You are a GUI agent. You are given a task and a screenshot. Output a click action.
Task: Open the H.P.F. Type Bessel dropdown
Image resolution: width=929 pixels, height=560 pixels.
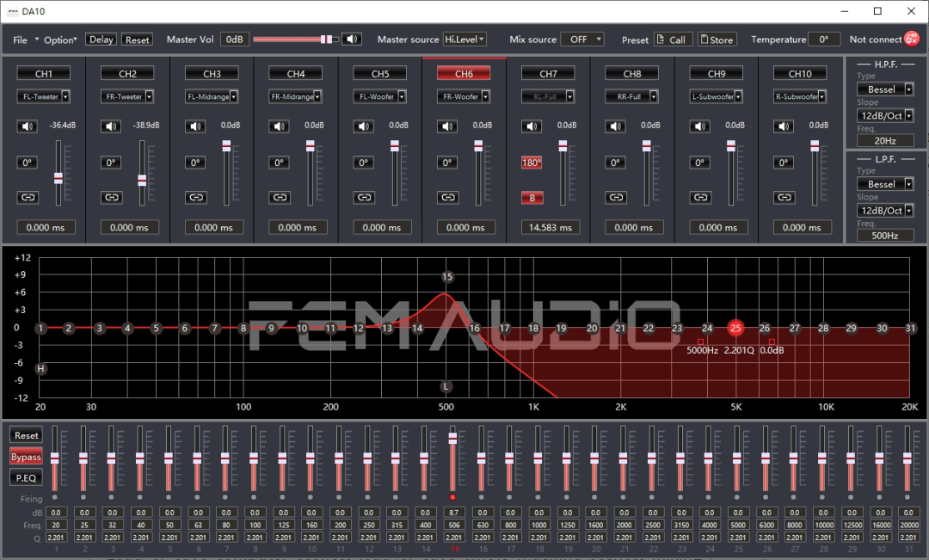[886, 89]
